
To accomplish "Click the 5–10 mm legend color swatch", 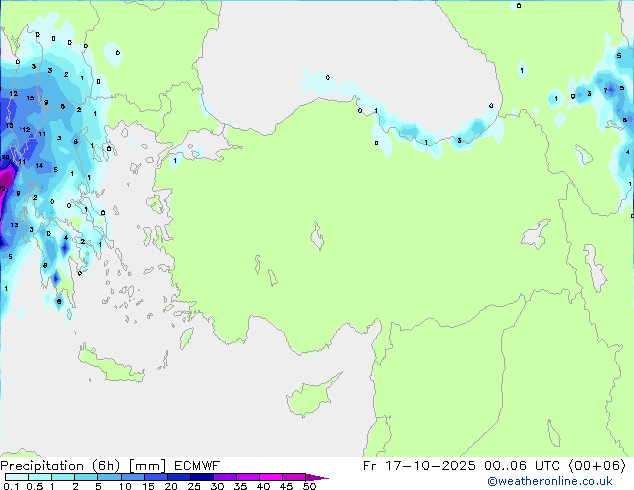I will [109, 477].
